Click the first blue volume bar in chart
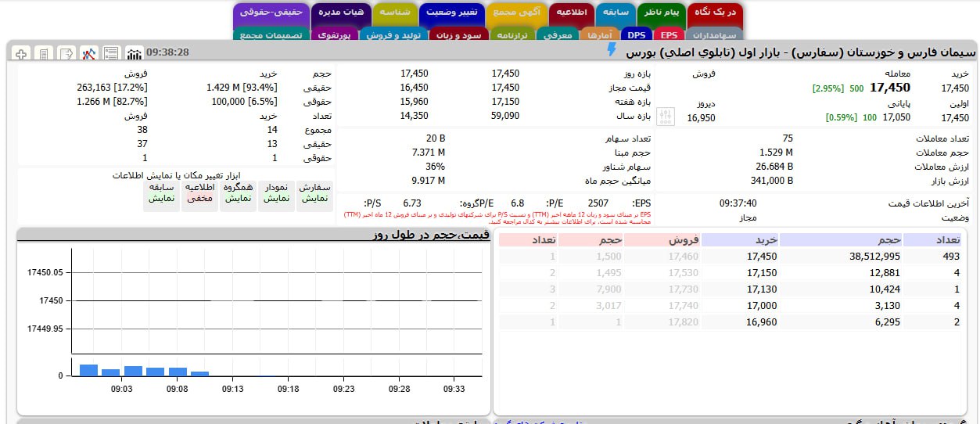The height and width of the screenshot is (424, 980). (88, 370)
